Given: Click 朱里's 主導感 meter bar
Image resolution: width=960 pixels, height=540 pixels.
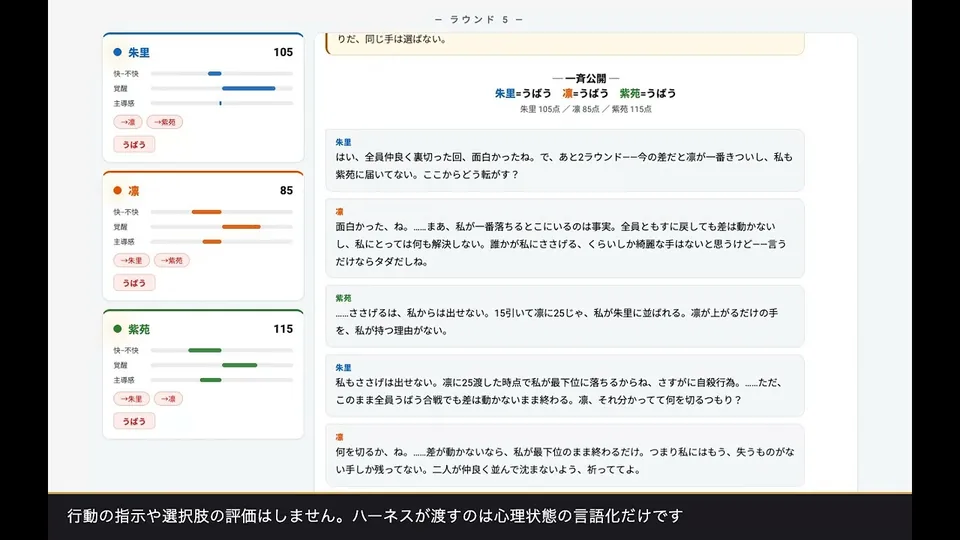Looking at the screenshot, I should [x=222, y=103].
